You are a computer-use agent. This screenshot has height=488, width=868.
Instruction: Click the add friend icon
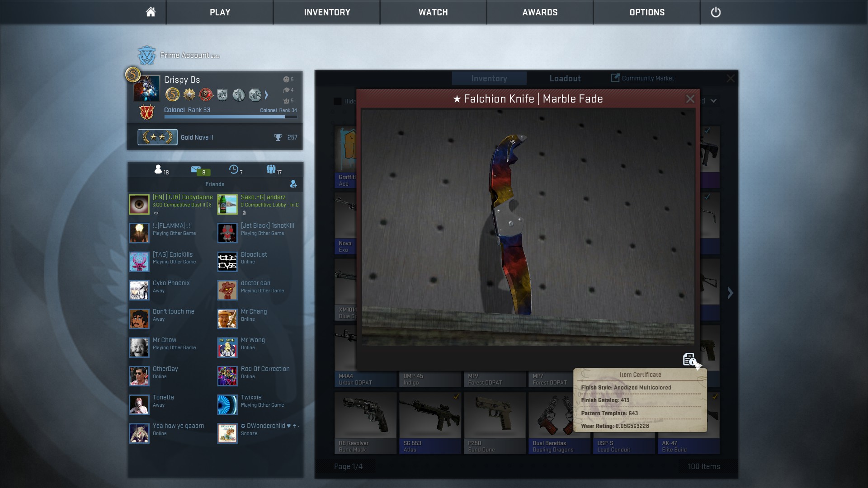(x=293, y=184)
